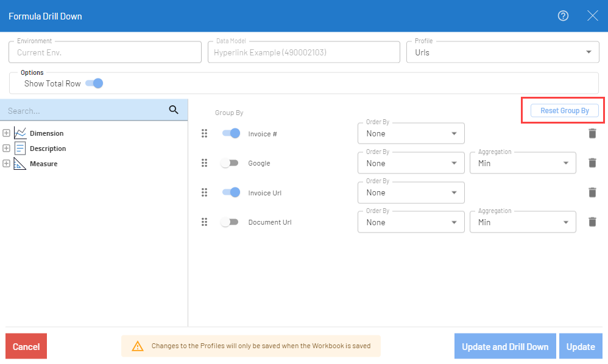This screenshot has width=608, height=364.
Task: Click drag handle beside Invoice #
Action: (205, 133)
